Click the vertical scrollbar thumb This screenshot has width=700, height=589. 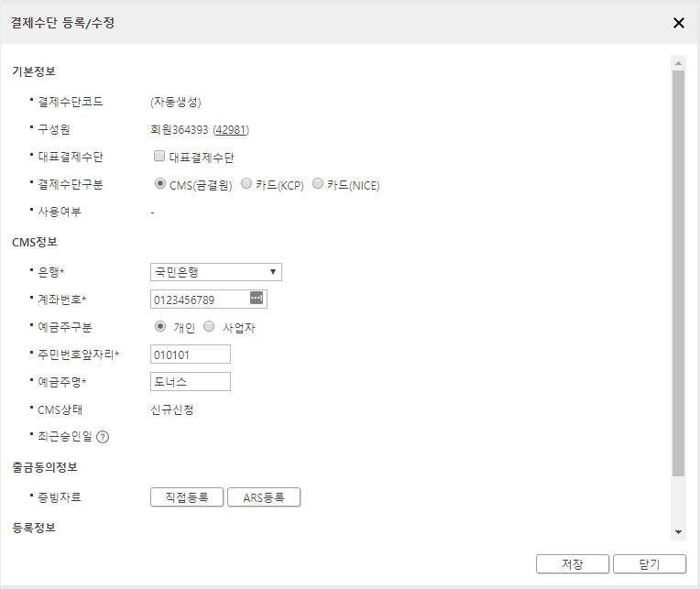coord(679,274)
